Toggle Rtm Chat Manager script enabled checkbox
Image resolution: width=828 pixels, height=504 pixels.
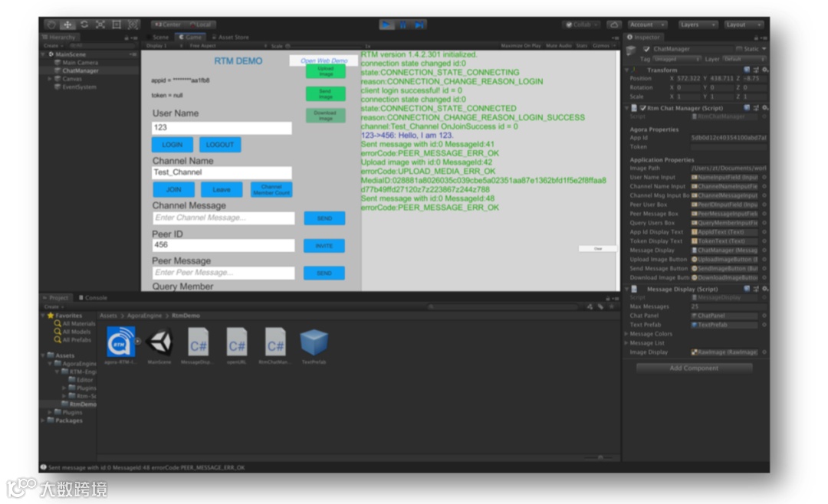tap(642, 108)
